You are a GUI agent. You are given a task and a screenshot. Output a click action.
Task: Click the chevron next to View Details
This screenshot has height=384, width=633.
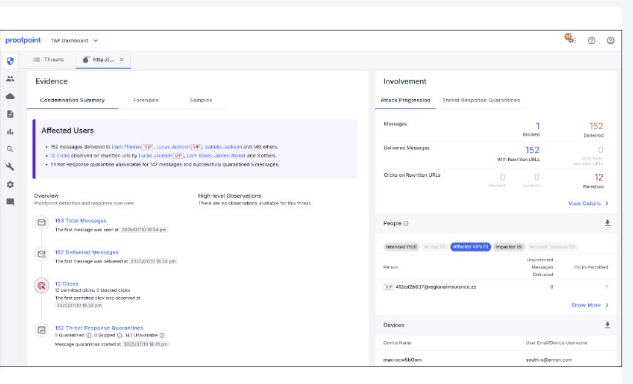pyautogui.click(x=607, y=204)
